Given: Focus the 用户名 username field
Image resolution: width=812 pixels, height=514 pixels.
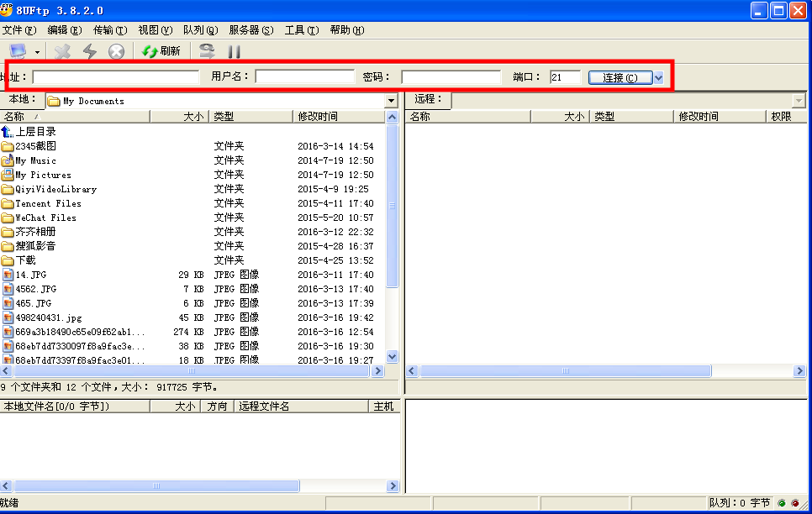Looking at the screenshot, I should (x=304, y=77).
